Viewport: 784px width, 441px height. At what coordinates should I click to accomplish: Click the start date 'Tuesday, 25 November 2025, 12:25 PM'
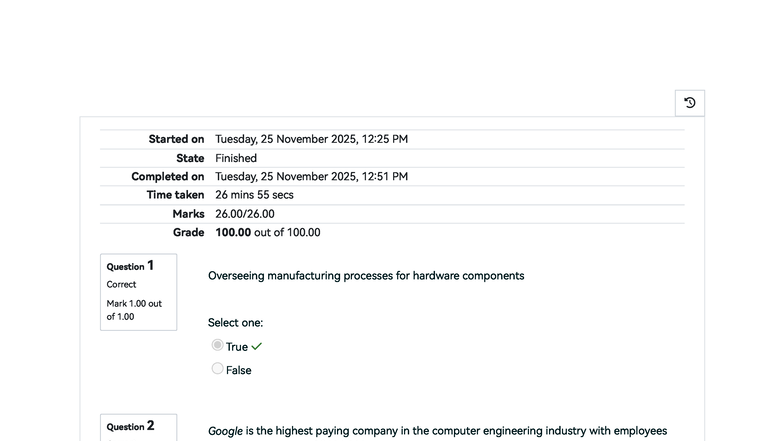(x=312, y=139)
